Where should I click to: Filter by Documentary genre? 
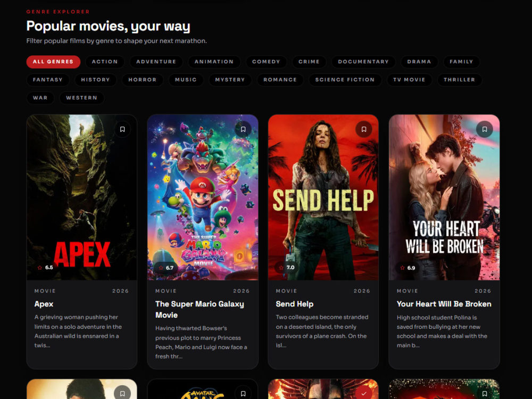(x=363, y=62)
